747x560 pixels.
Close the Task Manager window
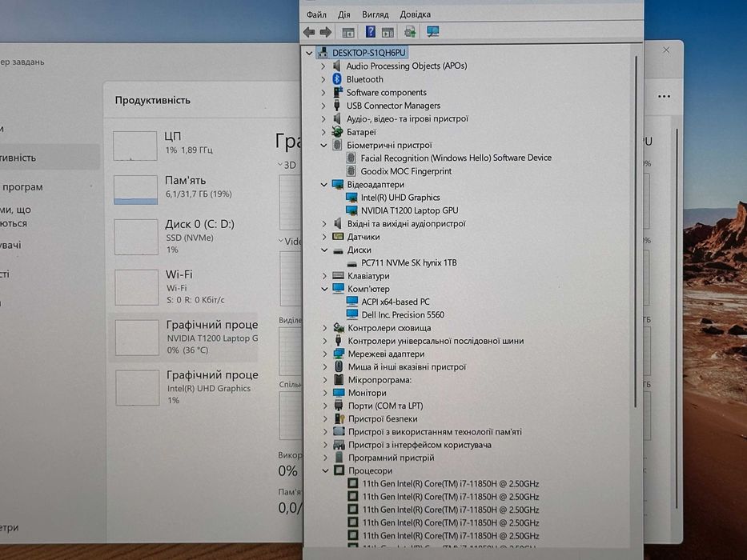click(666, 50)
